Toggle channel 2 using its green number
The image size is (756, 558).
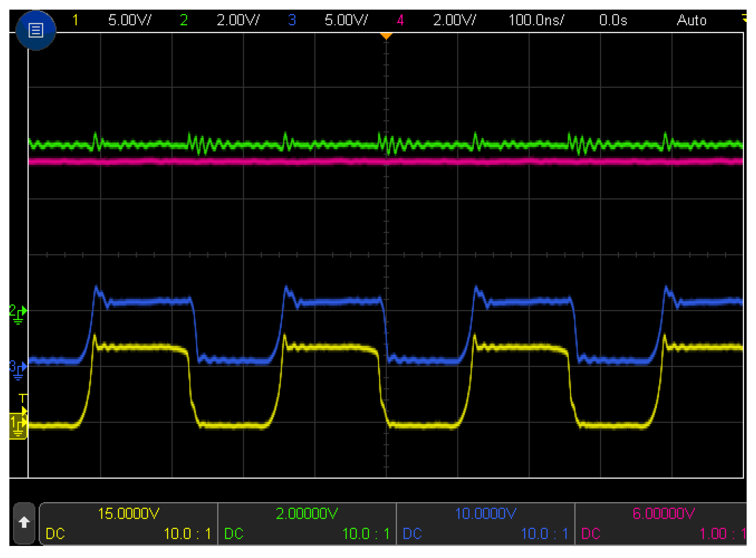pos(183,20)
